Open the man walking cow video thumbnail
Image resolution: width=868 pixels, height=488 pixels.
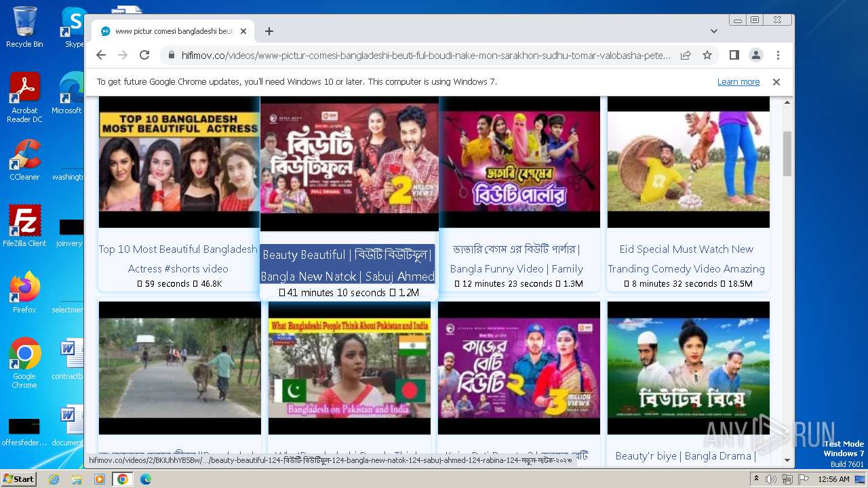tap(180, 368)
